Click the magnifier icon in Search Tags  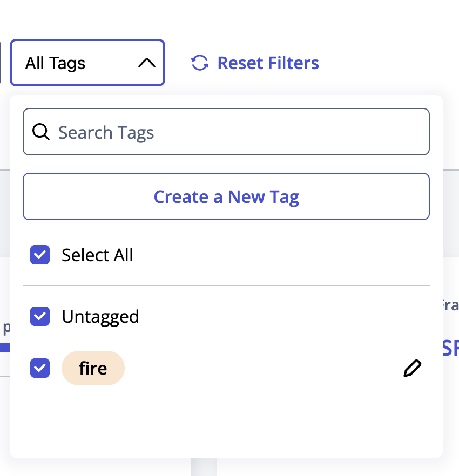pos(41,132)
